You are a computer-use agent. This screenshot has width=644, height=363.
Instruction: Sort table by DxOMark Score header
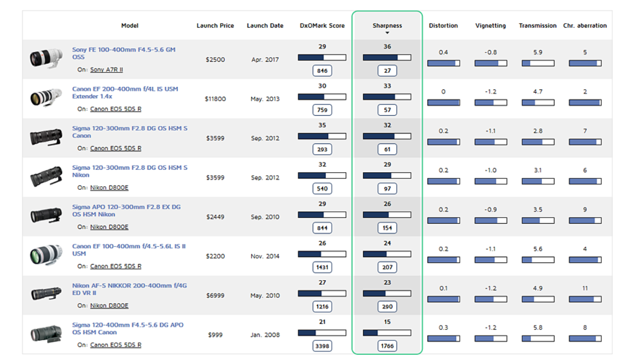click(322, 26)
